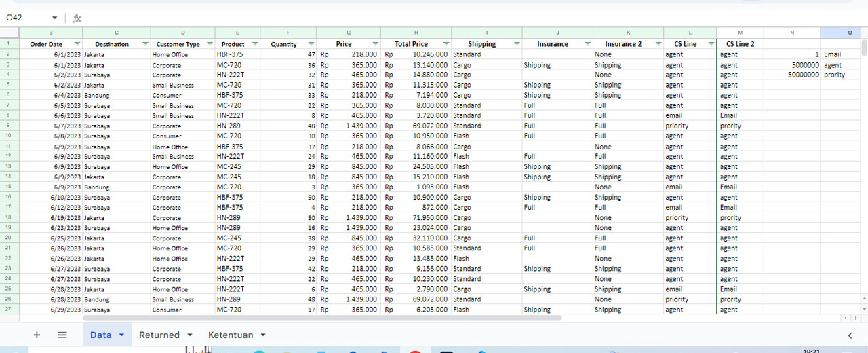Open the Product column filter icon
This screenshot has width=868, height=353.
255,44
